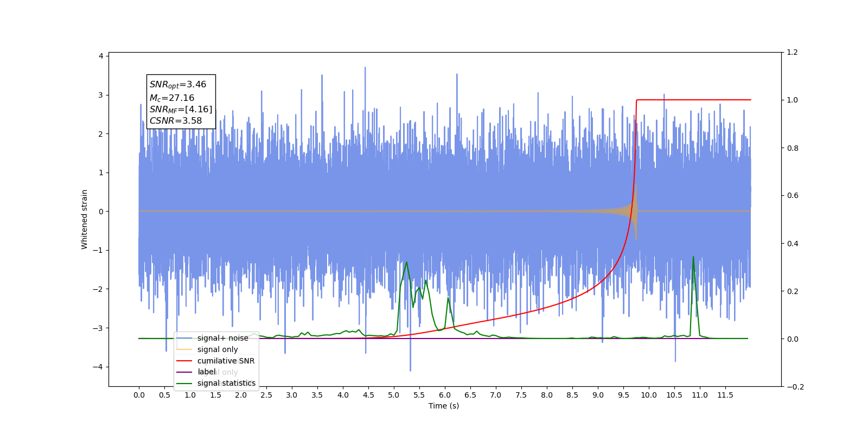Viewport: 868px width, 434px height.
Task: Click the red line sample for cumilative SNR
Action: pyautogui.click(x=184, y=361)
